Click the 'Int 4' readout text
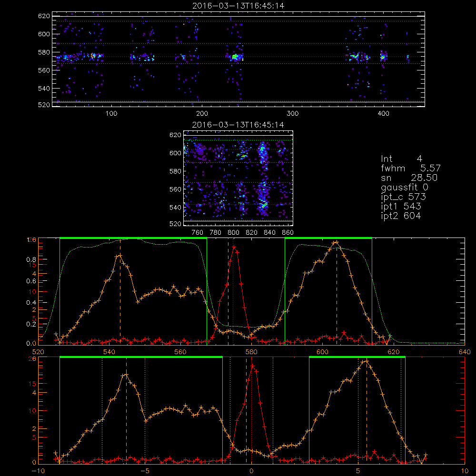Viewport: 476px width, 476px height. click(401, 159)
